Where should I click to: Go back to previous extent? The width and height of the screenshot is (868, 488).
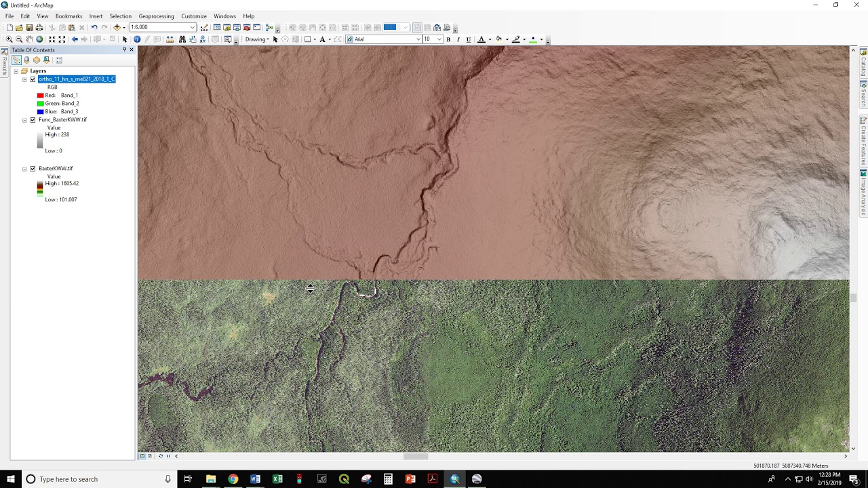(75, 39)
